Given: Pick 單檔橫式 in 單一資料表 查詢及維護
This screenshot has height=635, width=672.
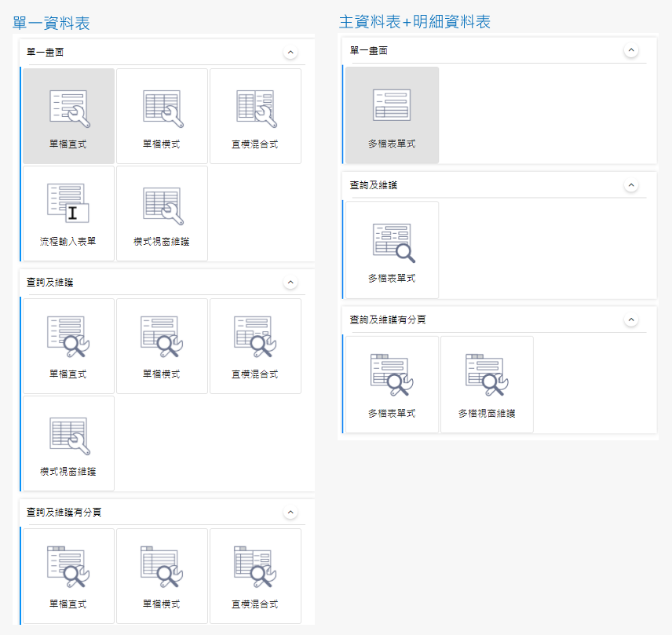Looking at the screenshot, I should tap(162, 346).
